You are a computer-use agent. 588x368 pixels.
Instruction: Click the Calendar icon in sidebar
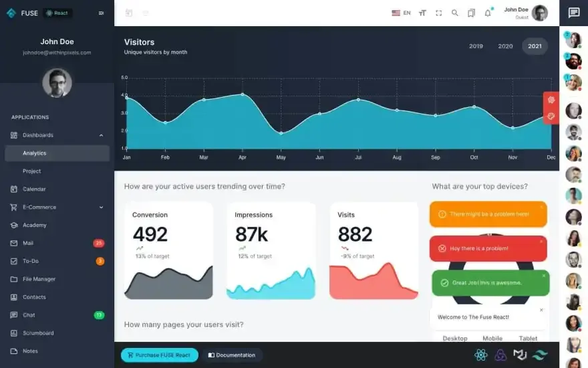pyautogui.click(x=14, y=189)
